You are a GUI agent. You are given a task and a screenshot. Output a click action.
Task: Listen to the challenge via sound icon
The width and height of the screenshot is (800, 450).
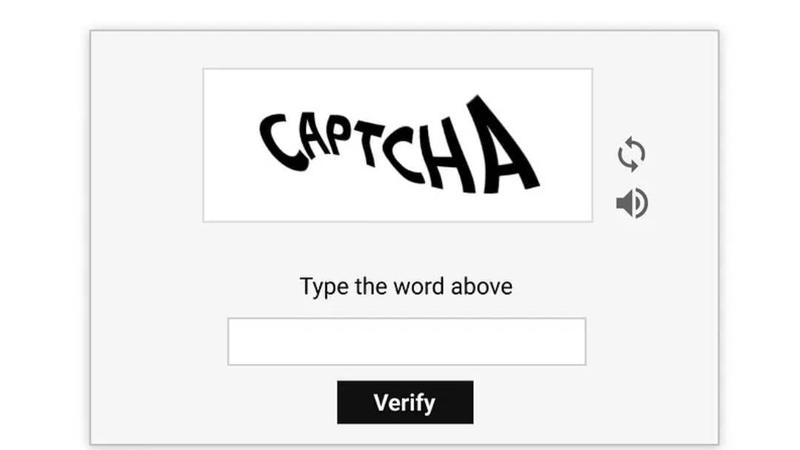632,203
